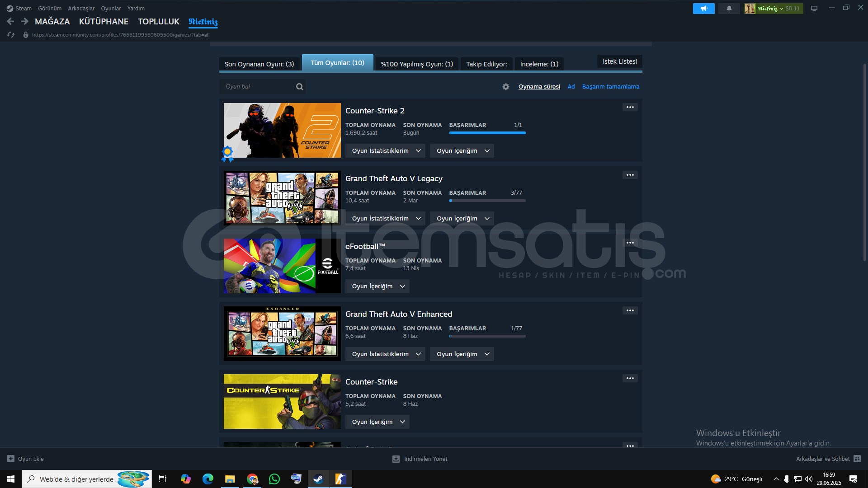Open the Oyunlar menu

pos(111,9)
